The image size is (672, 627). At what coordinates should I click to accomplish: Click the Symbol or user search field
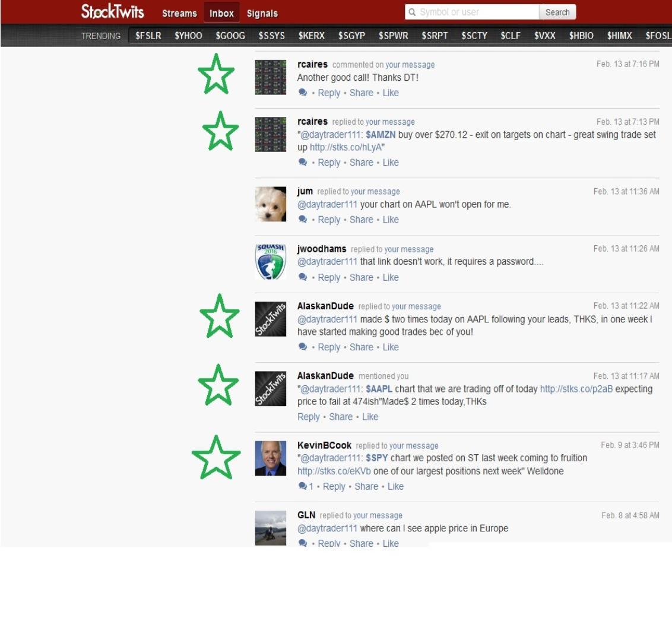click(x=472, y=12)
